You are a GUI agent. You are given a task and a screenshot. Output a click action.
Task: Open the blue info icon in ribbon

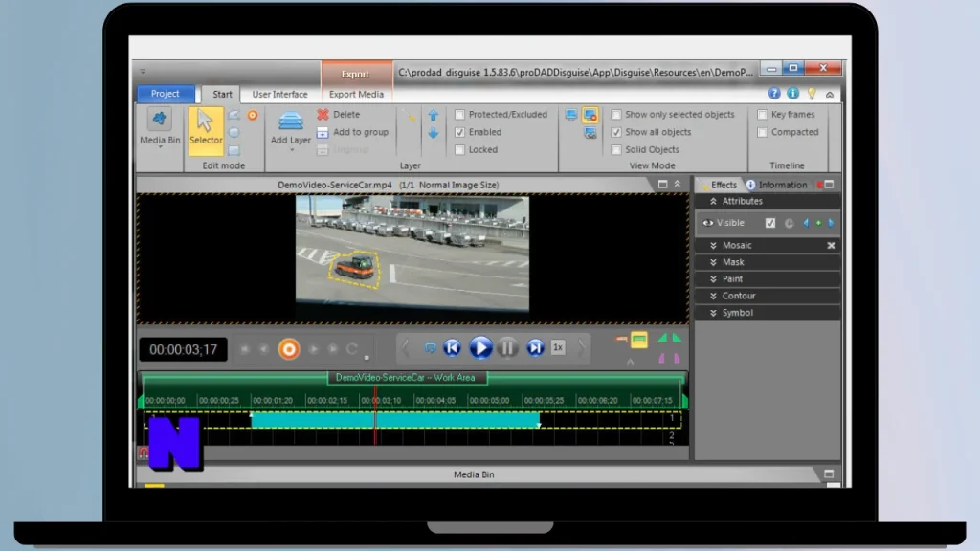792,93
